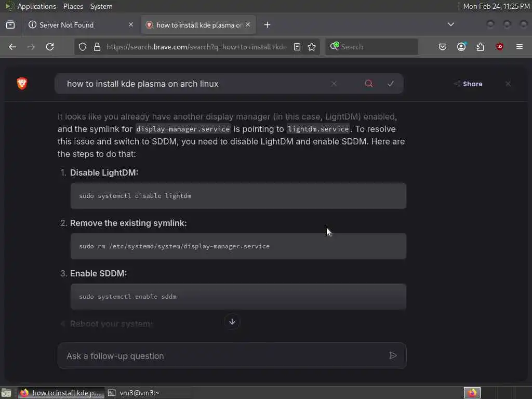Jump to bottom with down-arrow button
532x399 pixels.
coord(232,322)
